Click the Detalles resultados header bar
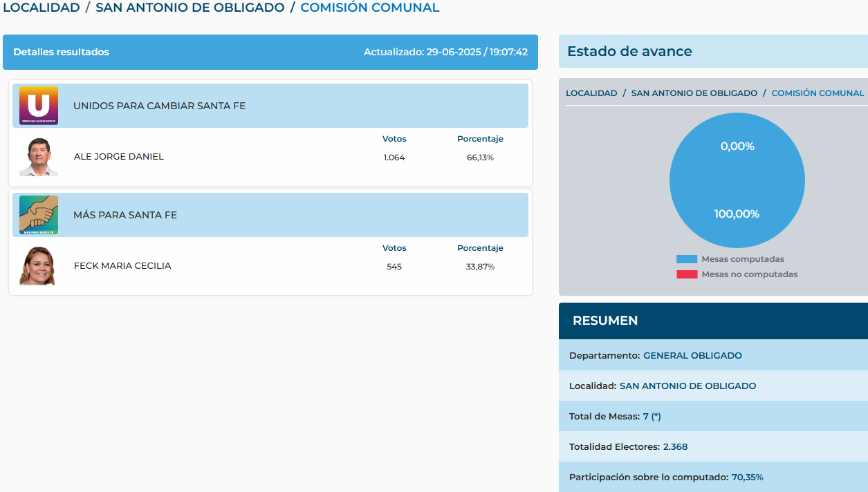This screenshot has height=492, width=868. pyautogui.click(x=270, y=53)
